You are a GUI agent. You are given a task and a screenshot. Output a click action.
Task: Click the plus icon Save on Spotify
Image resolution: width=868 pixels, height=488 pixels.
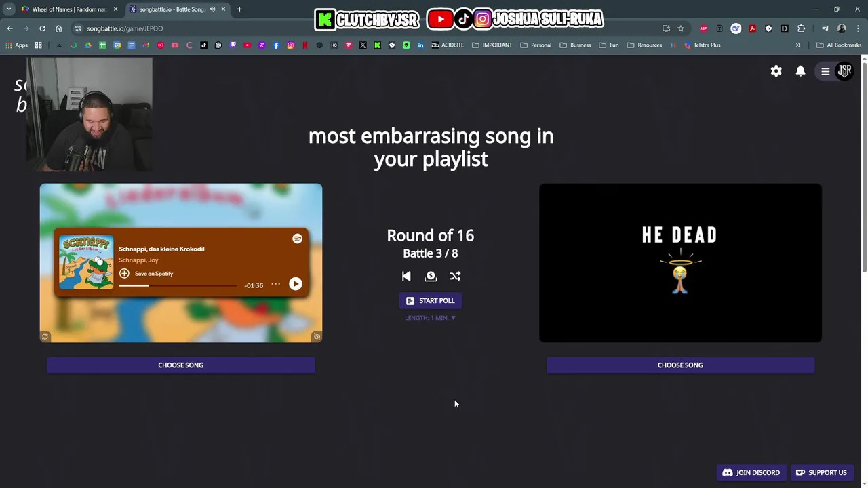coord(124,273)
